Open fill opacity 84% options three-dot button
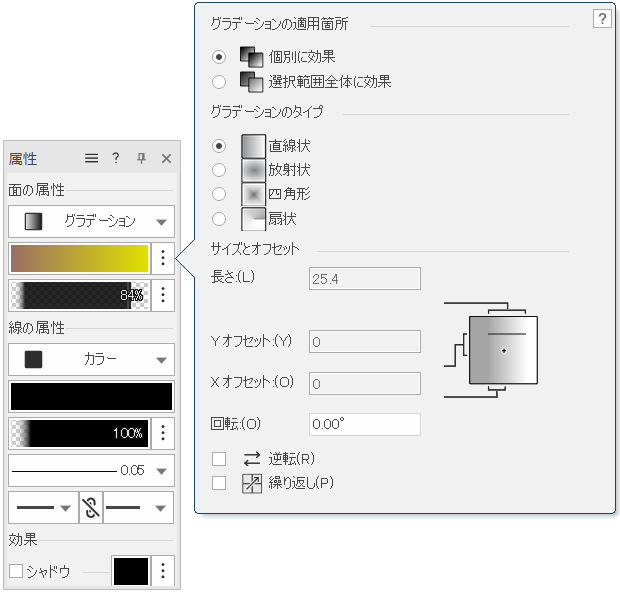This screenshot has height=594, width=620. (163, 295)
